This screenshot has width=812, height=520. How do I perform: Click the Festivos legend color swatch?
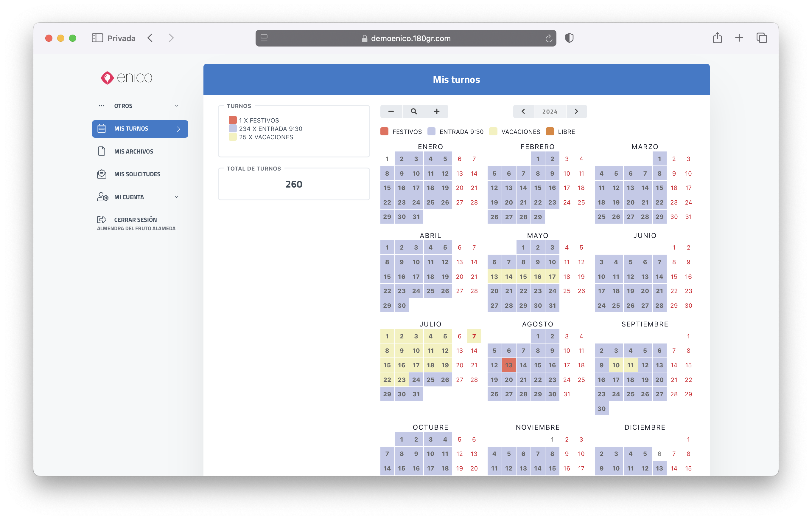(384, 132)
